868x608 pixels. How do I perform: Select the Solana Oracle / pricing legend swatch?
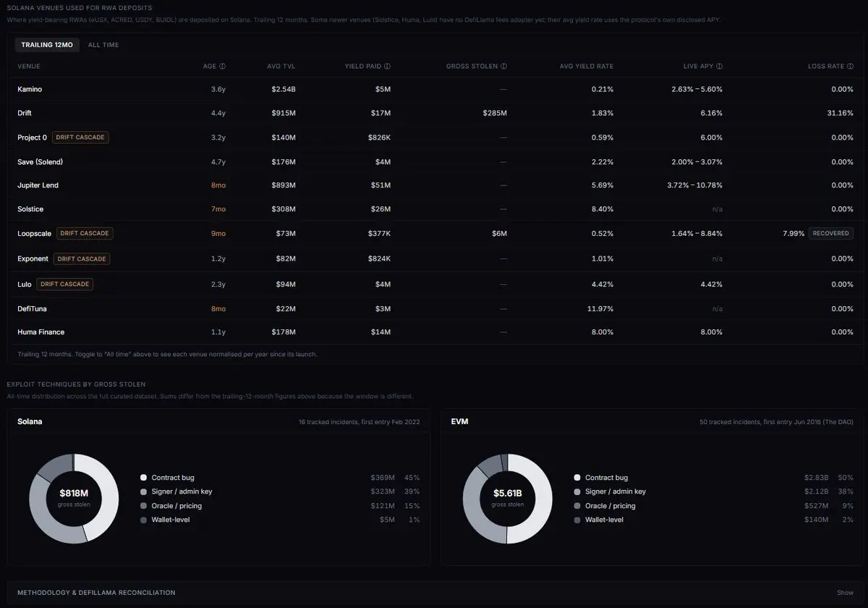coord(143,506)
